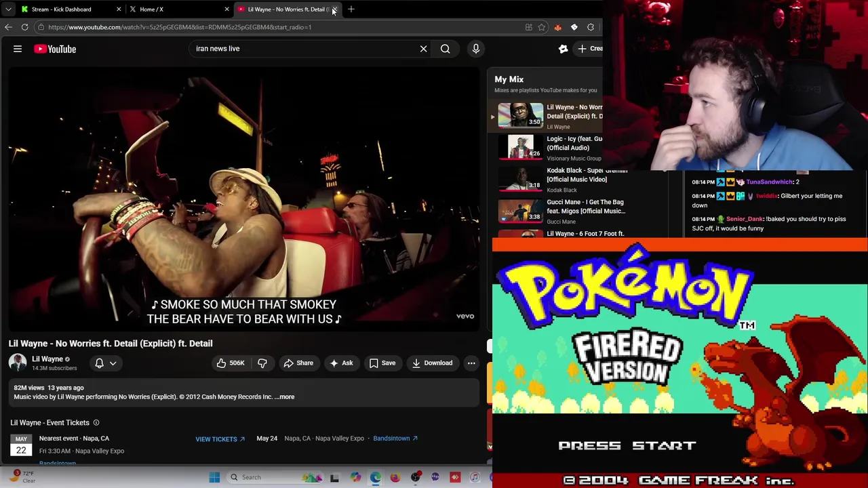Dislike the video with thumbs down

[x=262, y=363]
